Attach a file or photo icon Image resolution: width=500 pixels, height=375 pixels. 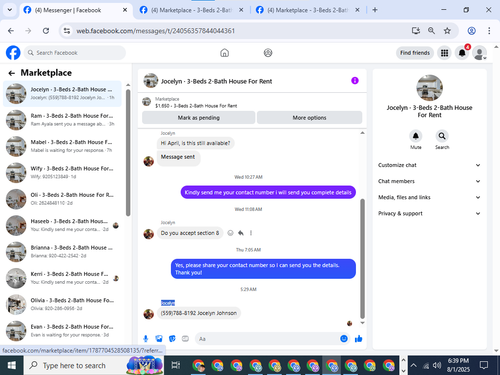click(159, 339)
